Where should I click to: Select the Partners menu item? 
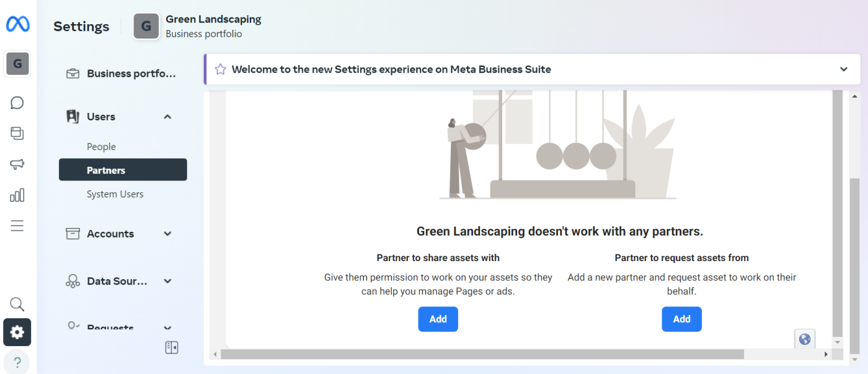click(x=123, y=170)
